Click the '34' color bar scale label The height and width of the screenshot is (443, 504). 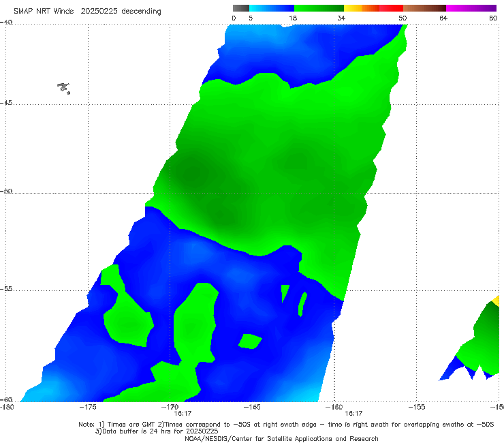[341, 18]
